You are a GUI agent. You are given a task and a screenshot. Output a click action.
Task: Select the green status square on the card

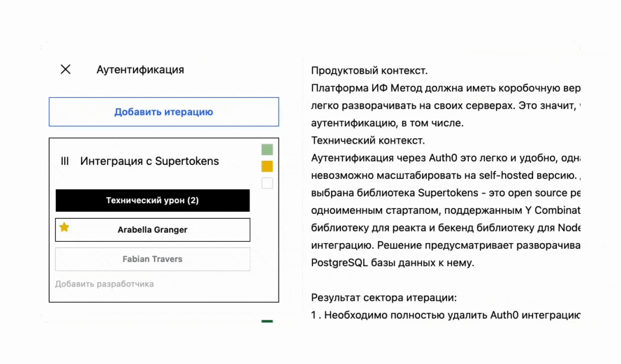267,149
